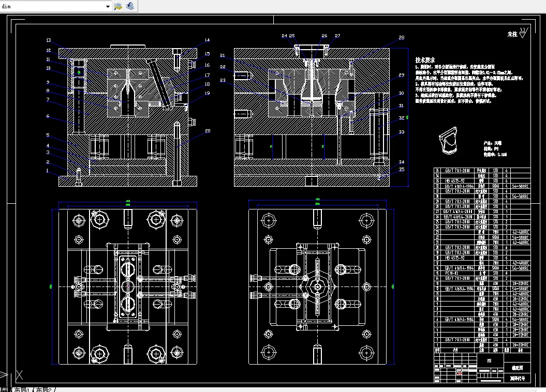This screenshot has width=546, height=392.
Task: Select the PC10-02 entry in parts list
Action: click(x=452, y=274)
